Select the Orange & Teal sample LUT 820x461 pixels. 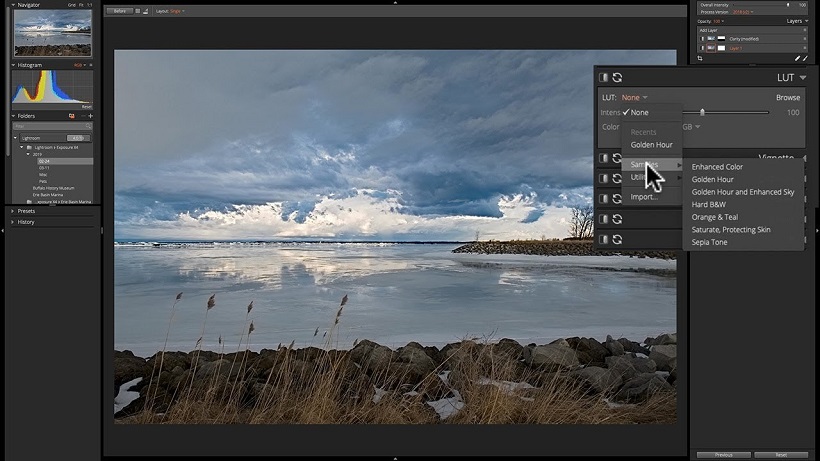click(x=715, y=217)
